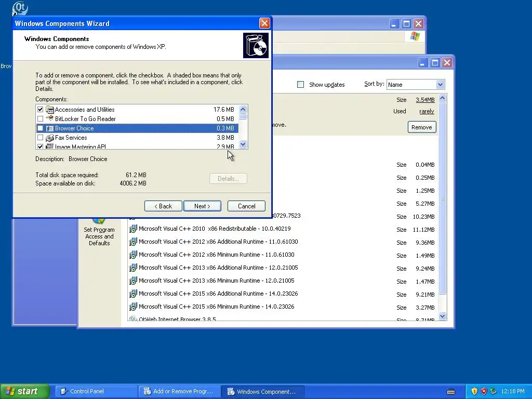Viewport: 532px width, 399px height.
Task: Click the Fax Services component icon
Action: (x=50, y=138)
